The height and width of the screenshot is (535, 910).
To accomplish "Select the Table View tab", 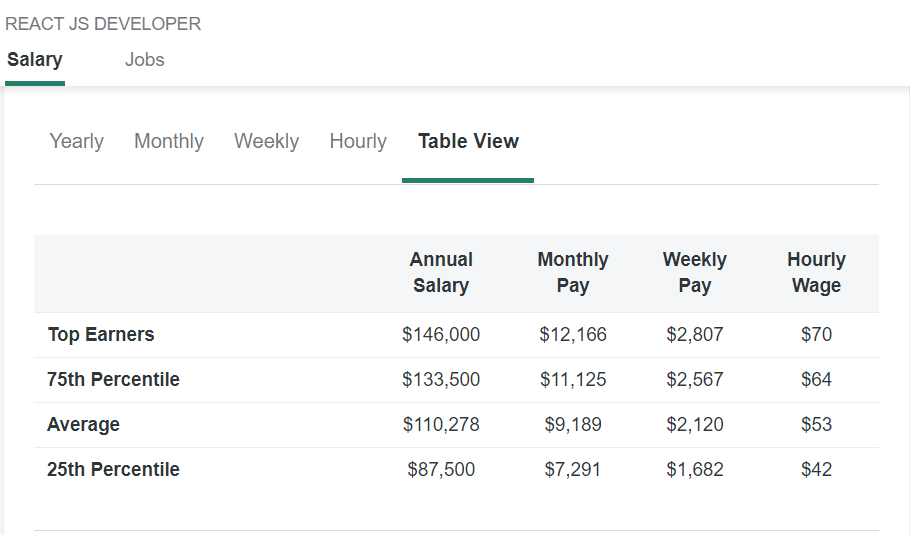I will [468, 141].
